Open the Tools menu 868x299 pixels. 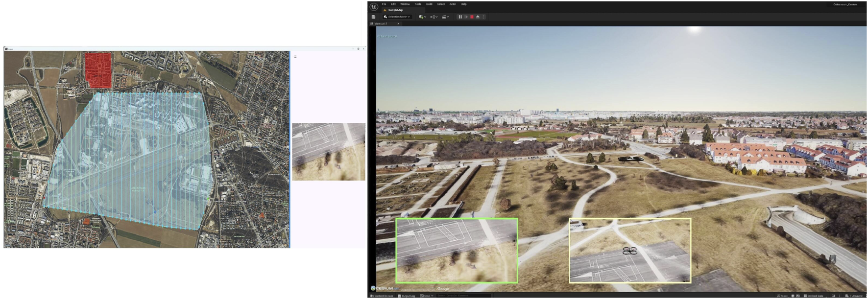tap(418, 4)
